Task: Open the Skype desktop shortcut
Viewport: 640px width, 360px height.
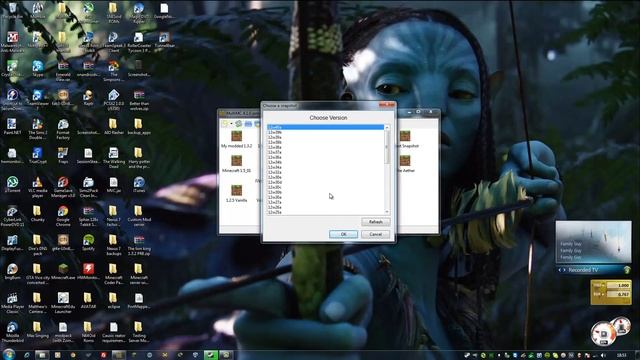Action: (x=38, y=69)
